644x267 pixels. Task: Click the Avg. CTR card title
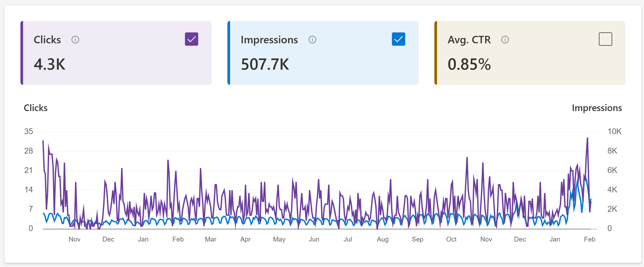[469, 40]
